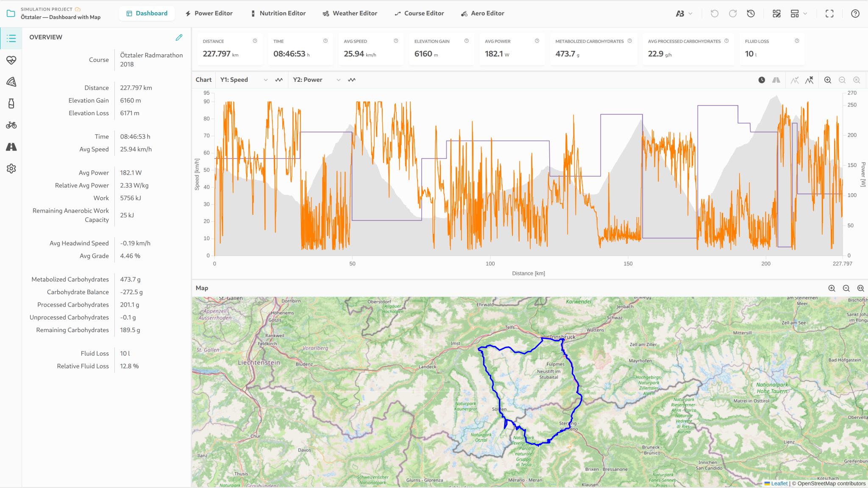
Task: Click the Relative Fluid Loss value 12.8 %
Action: [x=129, y=366]
